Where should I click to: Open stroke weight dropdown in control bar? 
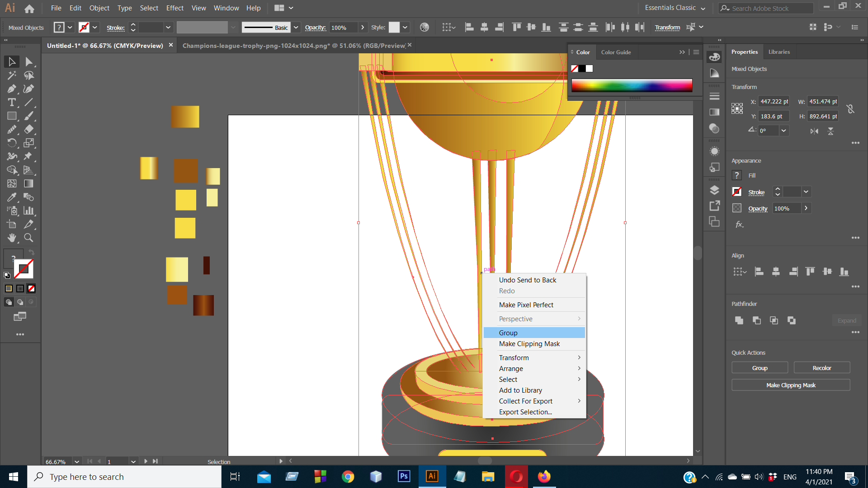click(168, 27)
